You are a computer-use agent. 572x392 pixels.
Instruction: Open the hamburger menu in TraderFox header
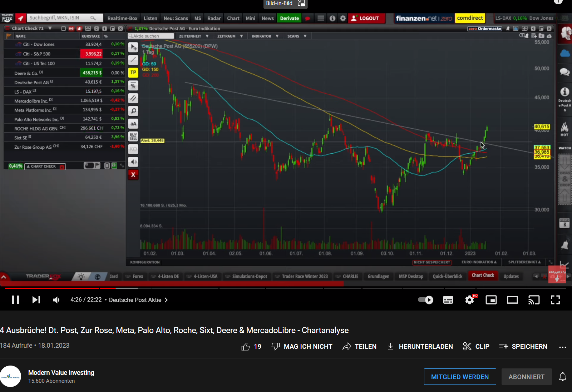click(321, 18)
